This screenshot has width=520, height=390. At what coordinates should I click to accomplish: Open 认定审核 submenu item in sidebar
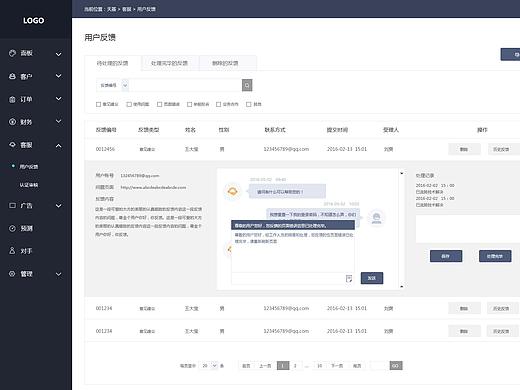click(x=29, y=185)
